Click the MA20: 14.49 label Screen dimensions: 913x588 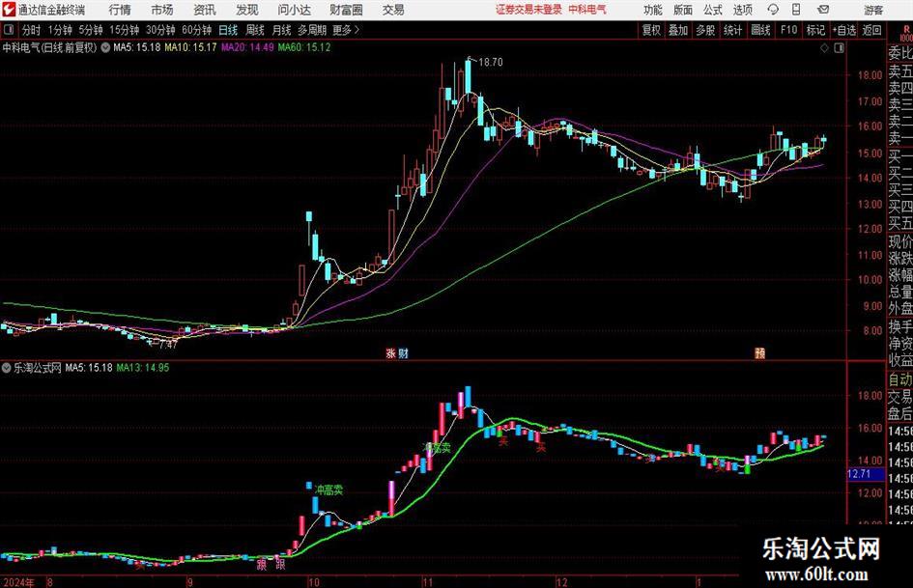coord(247,47)
